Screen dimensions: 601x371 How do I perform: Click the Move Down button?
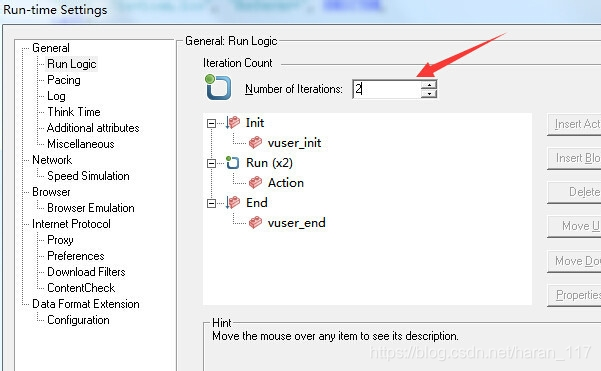pyautogui.click(x=574, y=261)
